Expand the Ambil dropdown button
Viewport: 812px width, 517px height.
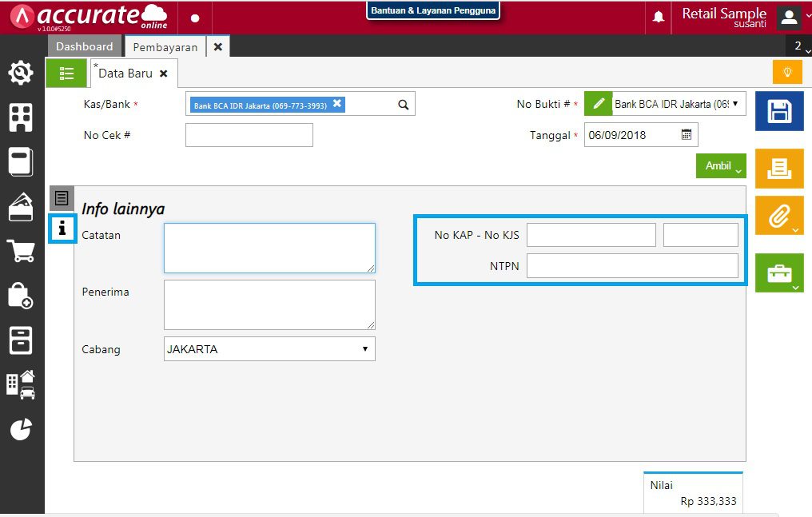(719, 166)
